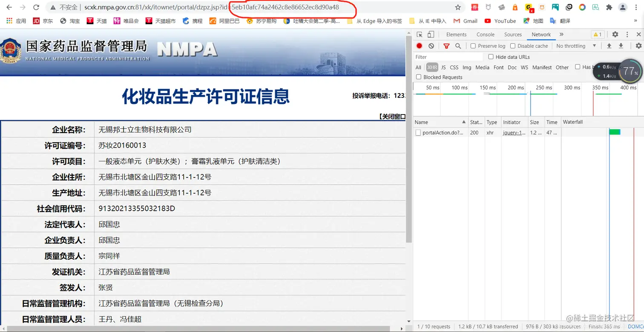Viewport: 644px width, 332px height.
Task: Close the DevTools panel
Action: (x=638, y=34)
